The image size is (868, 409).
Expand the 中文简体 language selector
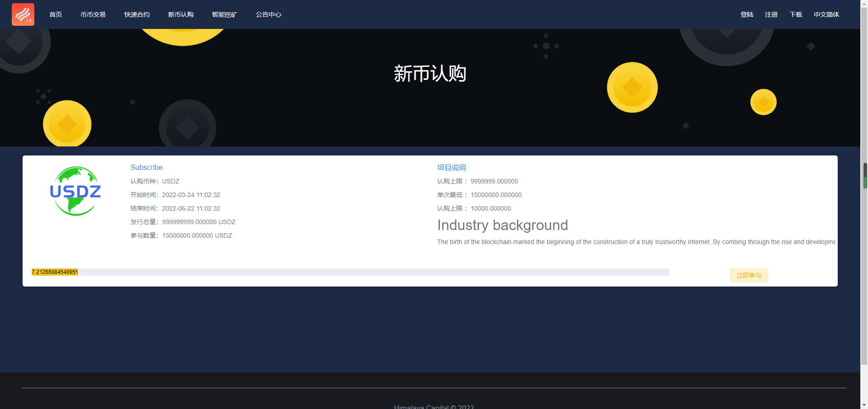[826, 14]
